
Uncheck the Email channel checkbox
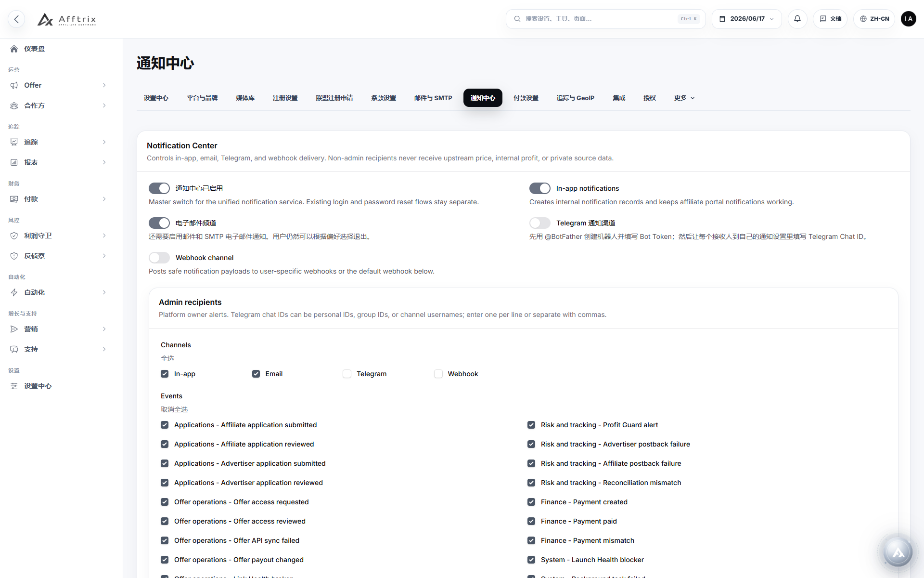[x=256, y=374]
